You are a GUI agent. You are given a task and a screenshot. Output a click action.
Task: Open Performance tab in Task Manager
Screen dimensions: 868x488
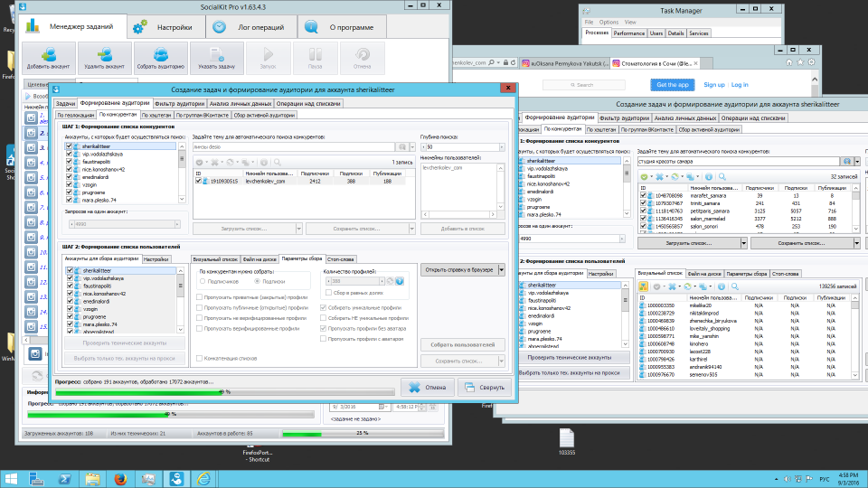pos(629,33)
